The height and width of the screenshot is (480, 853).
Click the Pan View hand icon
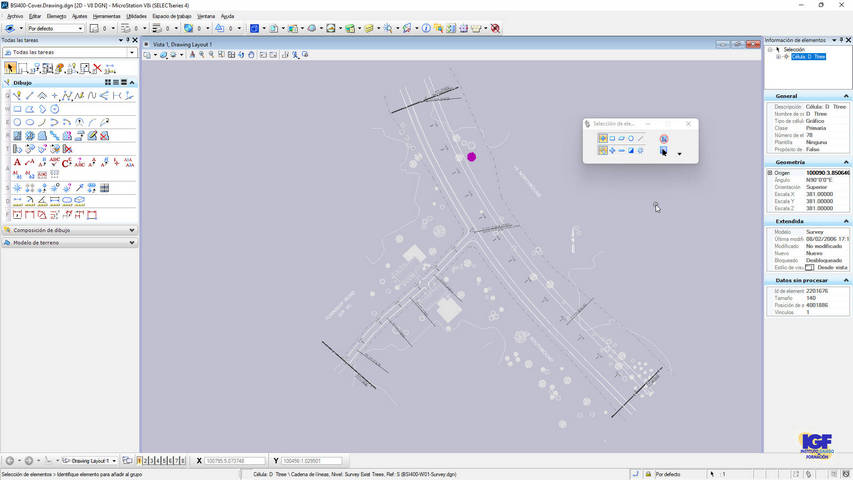click(251, 55)
